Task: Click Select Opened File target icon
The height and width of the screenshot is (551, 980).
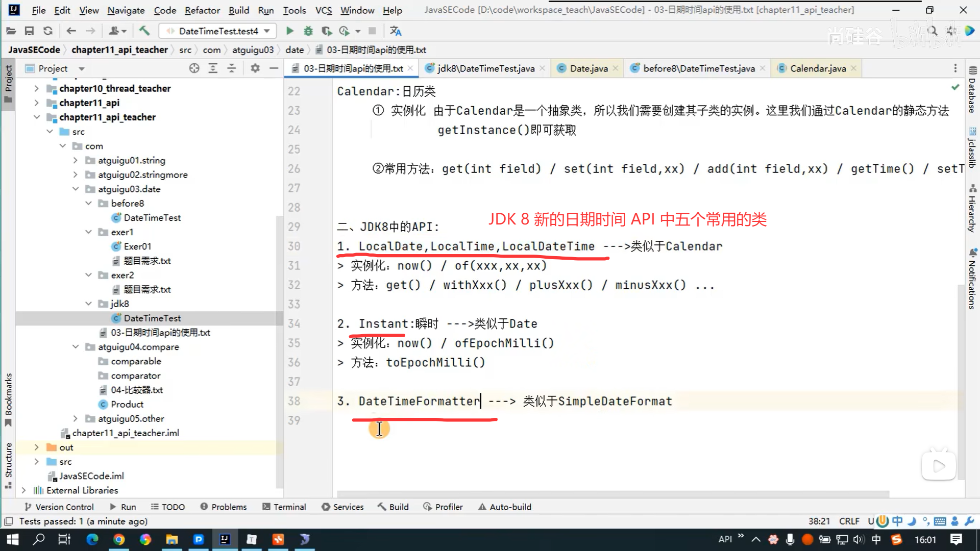Action: pyautogui.click(x=194, y=68)
